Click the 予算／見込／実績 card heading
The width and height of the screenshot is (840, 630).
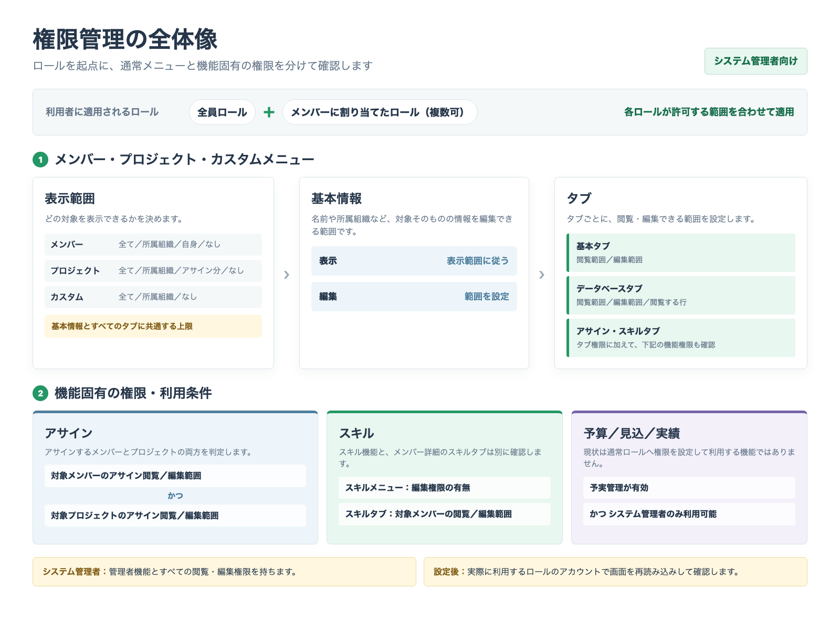(x=632, y=433)
